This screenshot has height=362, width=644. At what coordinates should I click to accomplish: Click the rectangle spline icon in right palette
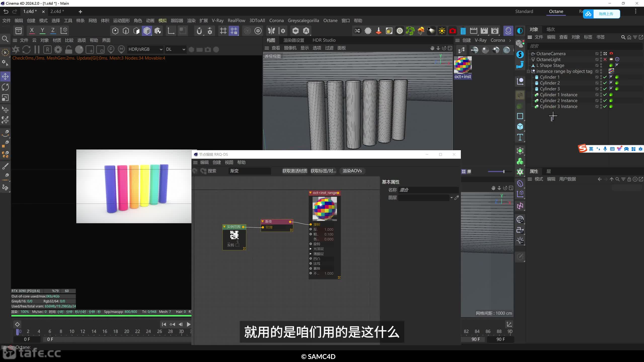tap(520, 116)
